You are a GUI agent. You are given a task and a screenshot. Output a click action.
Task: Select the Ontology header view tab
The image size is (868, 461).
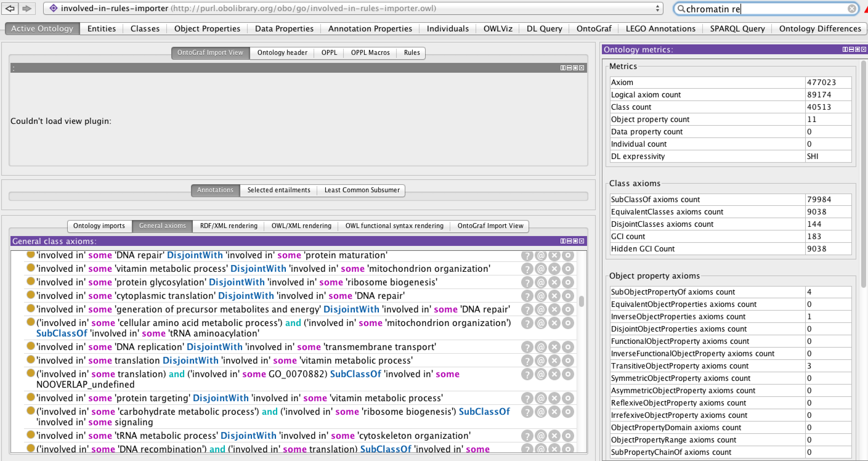tap(282, 53)
